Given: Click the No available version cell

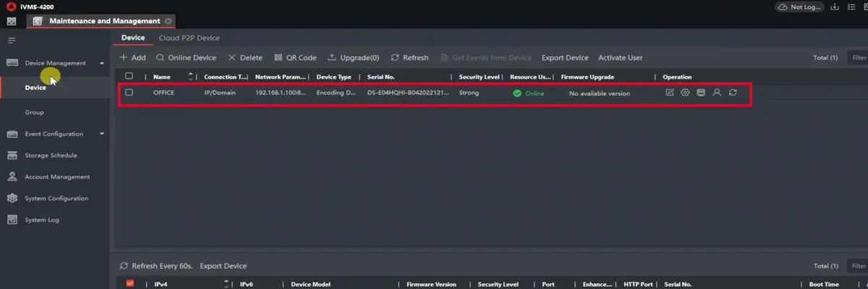Looking at the screenshot, I should click(600, 93).
